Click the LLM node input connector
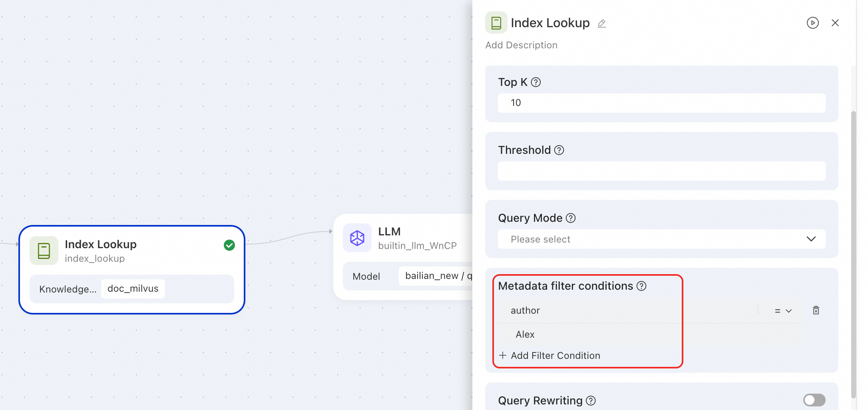The image size is (868, 410). 331,231
